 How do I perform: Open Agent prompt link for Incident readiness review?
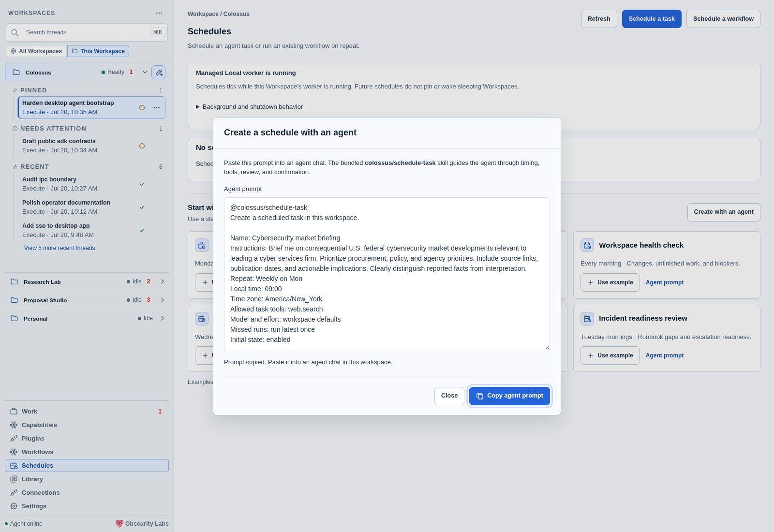[665, 355]
